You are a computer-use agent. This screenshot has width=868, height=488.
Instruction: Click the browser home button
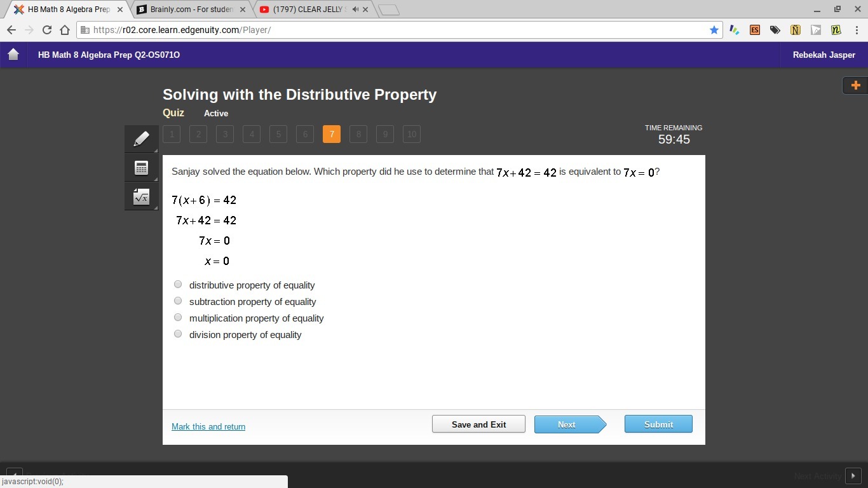(65, 30)
